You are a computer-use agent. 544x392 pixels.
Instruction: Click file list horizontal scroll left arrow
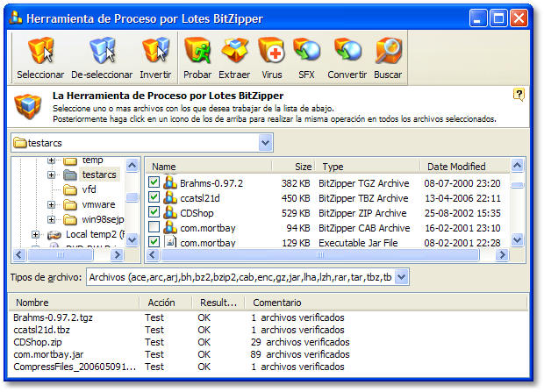pyautogui.click(x=153, y=255)
